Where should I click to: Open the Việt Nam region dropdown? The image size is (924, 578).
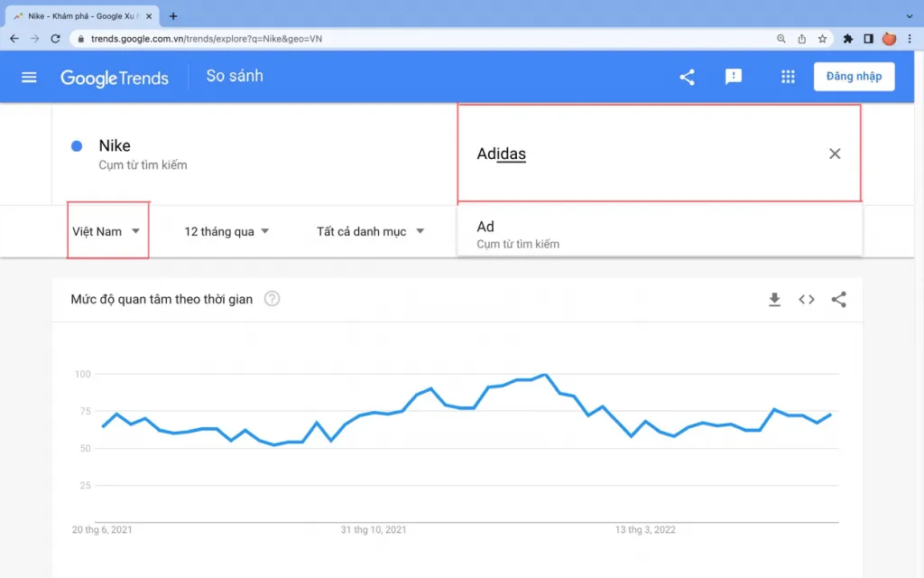[x=106, y=231]
